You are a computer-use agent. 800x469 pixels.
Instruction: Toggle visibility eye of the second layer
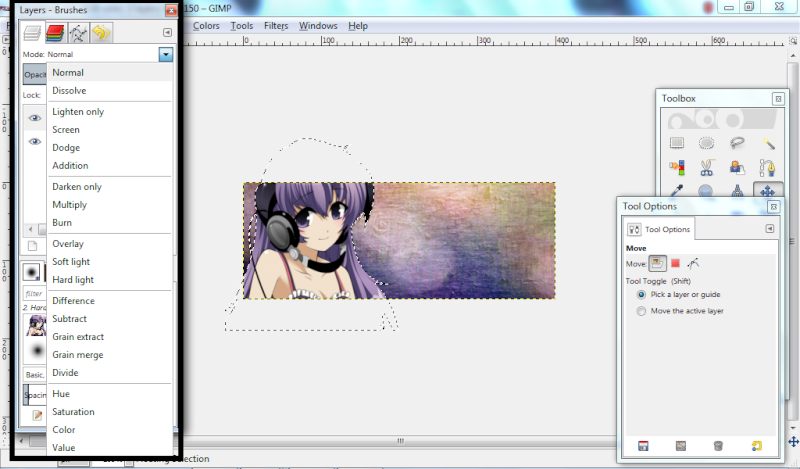pos(35,141)
